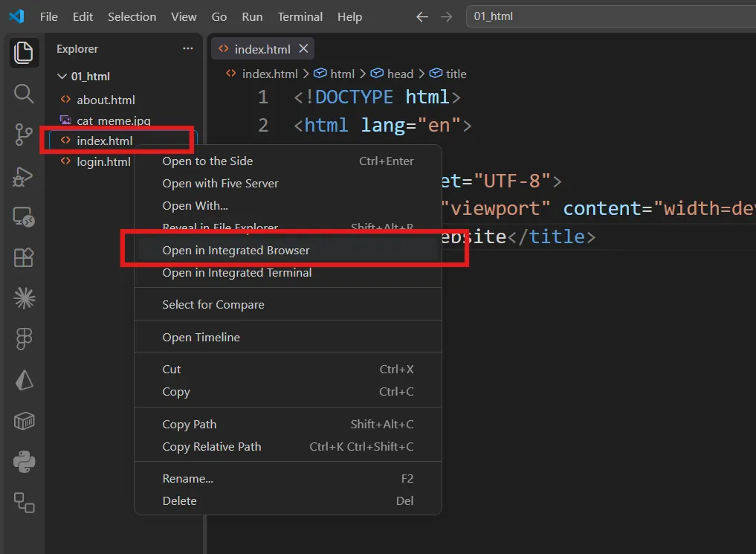
Task: Open the Edit menu
Action: click(x=83, y=17)
